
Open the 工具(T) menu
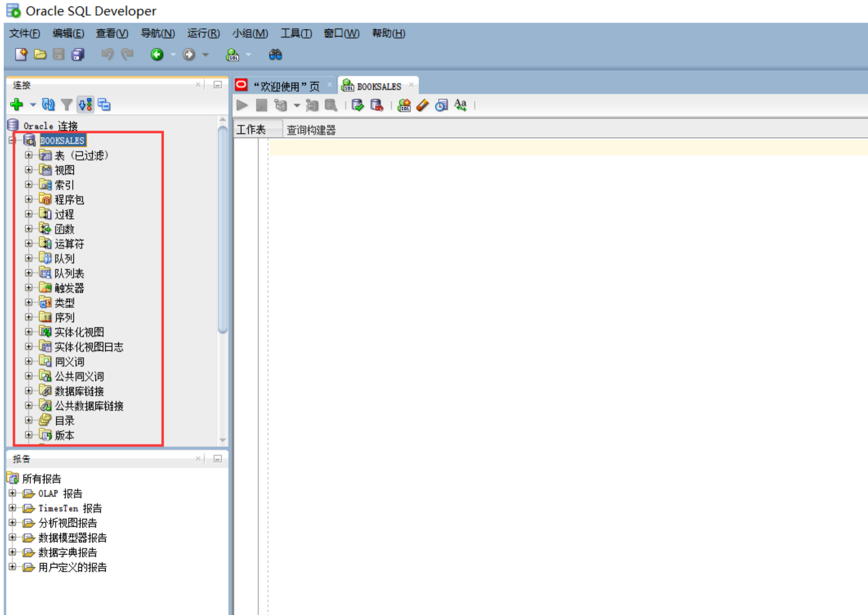click(x=296, y=33)
